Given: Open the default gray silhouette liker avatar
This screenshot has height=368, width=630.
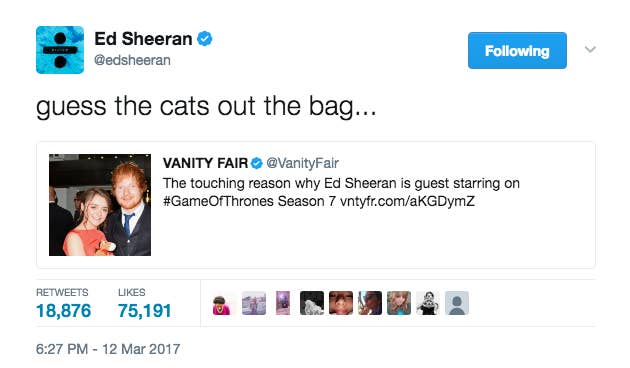Looking at the screenshot, I should click(x=457, y=303).
